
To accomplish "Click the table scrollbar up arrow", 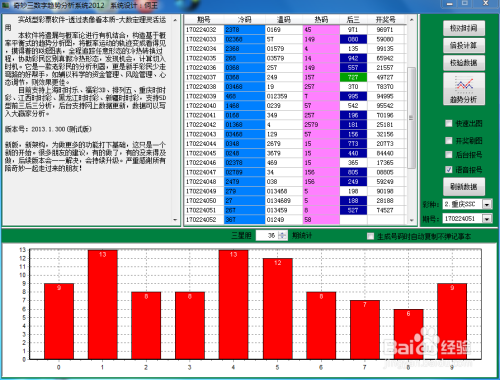I will coord(411,20).
